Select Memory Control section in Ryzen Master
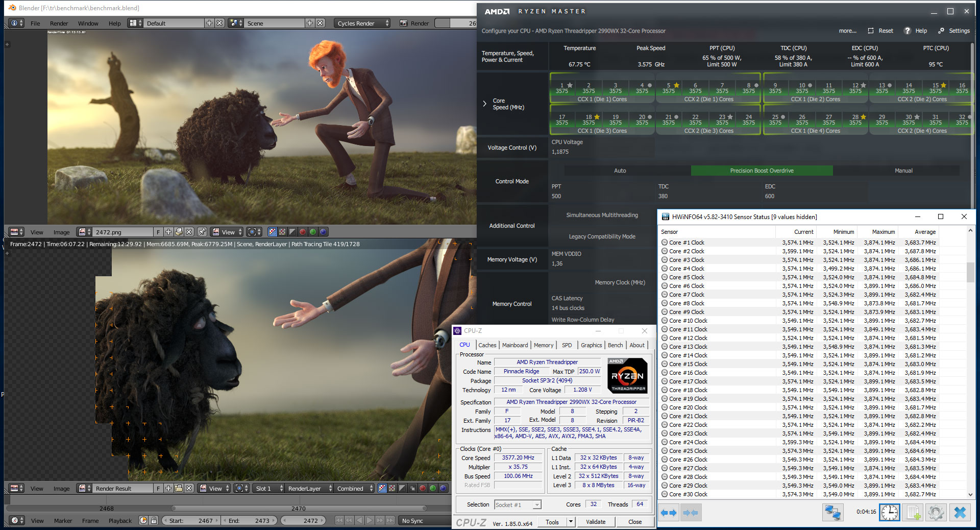980x530 pixels. tap(512, 304)
